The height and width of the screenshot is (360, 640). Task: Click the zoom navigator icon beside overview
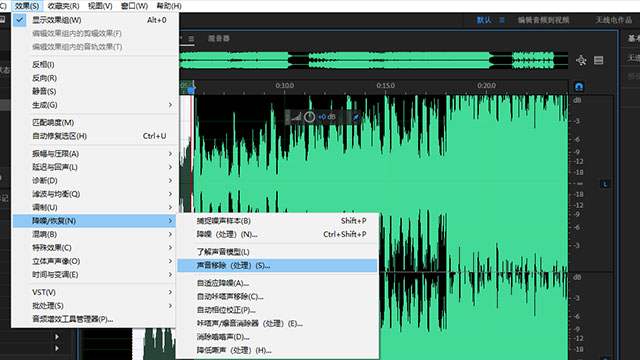[581, 60]
